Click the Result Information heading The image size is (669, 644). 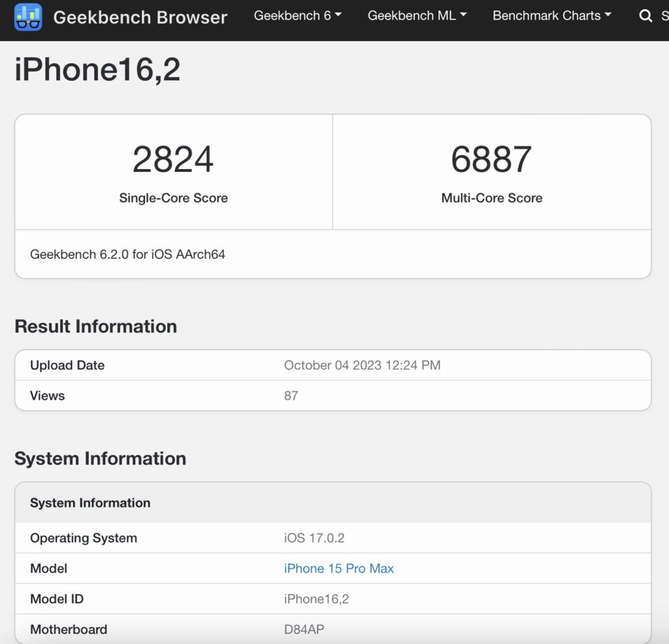[95, 327]
